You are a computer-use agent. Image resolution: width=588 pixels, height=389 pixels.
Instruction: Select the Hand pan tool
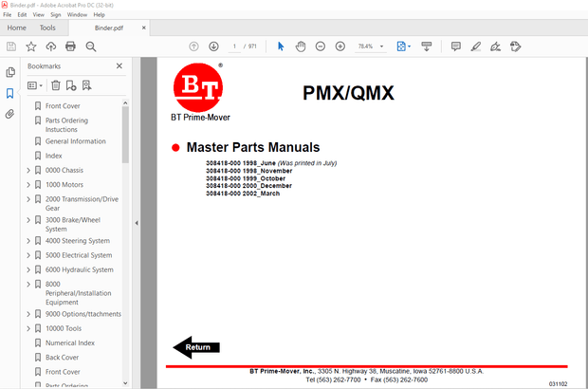click(301, 46)
